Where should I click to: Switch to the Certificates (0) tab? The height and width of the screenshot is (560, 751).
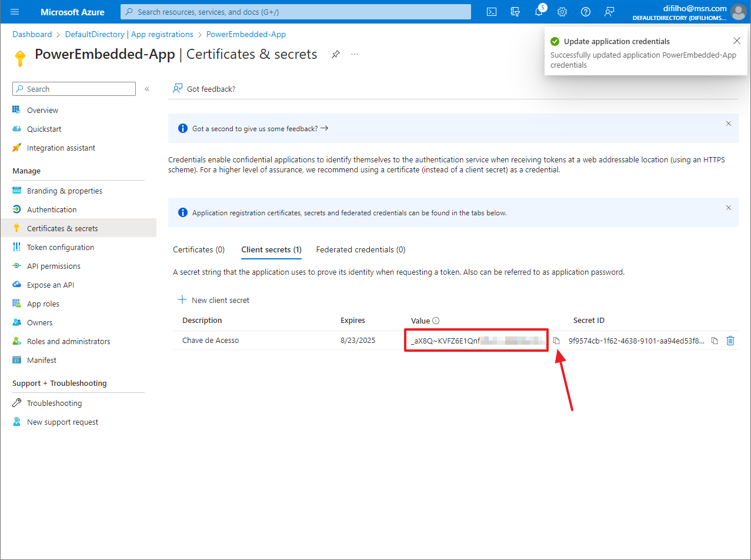[199, 249]
